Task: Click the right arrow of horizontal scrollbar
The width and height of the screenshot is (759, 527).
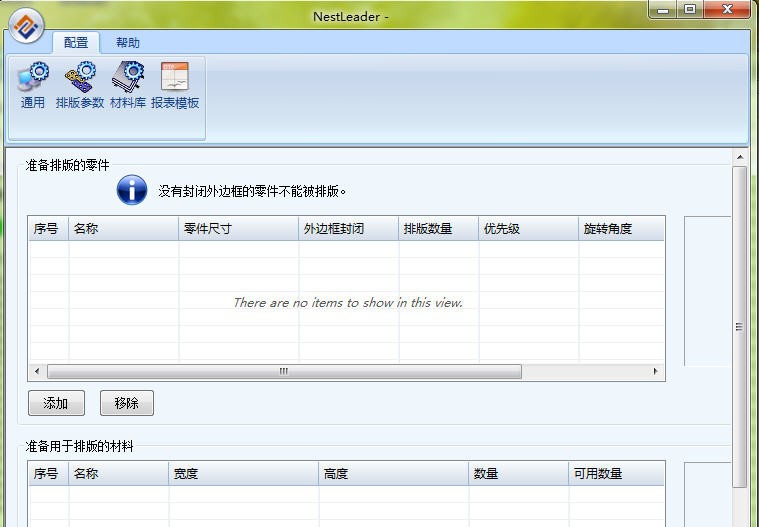Action: tap(655, 371)
